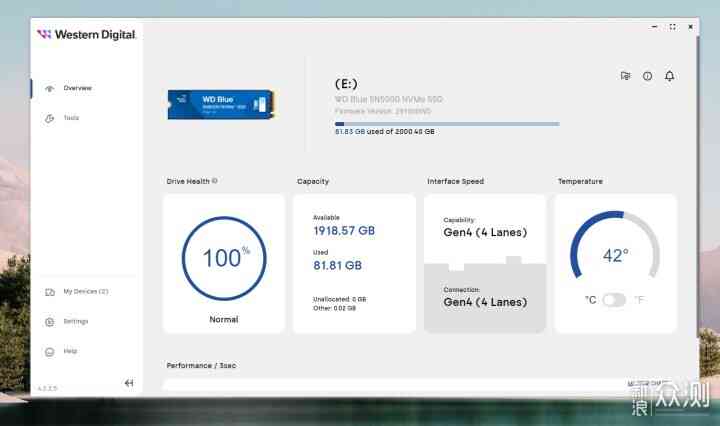Collapse the sidebar with double-arrow icon
This screenshot has height=426, width=720.
pos(129,383)
